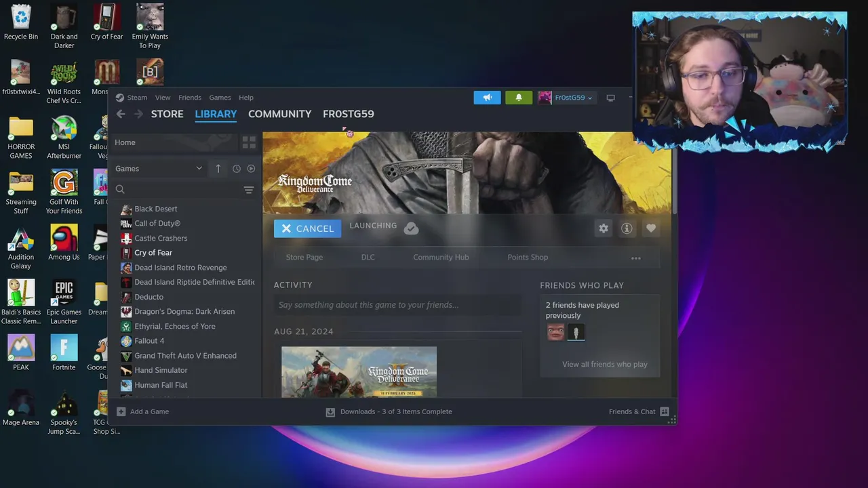
Task: Expand the Games collection dropdown
Action: click(199, 169)
